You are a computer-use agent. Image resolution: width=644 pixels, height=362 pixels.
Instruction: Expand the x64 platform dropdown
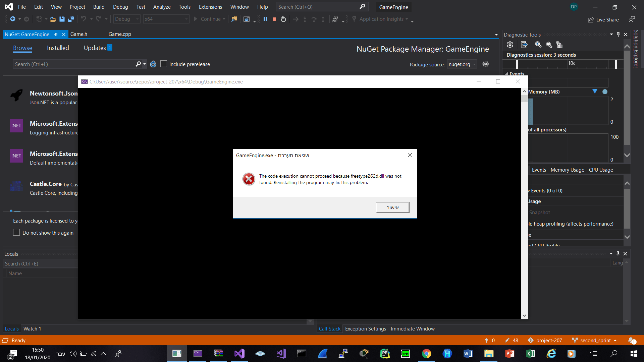click(166, 19)
